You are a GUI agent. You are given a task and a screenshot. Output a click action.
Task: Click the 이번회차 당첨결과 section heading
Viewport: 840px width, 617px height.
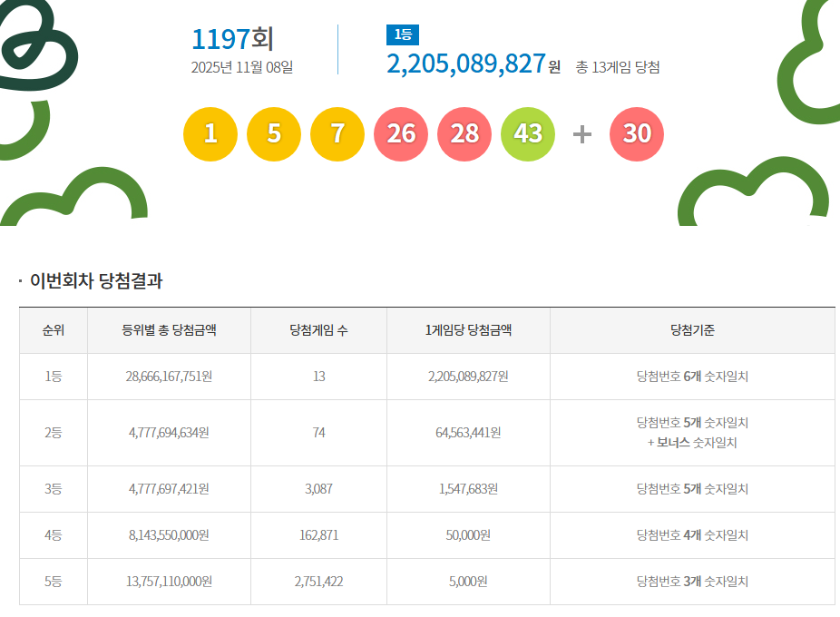point(96,281)
